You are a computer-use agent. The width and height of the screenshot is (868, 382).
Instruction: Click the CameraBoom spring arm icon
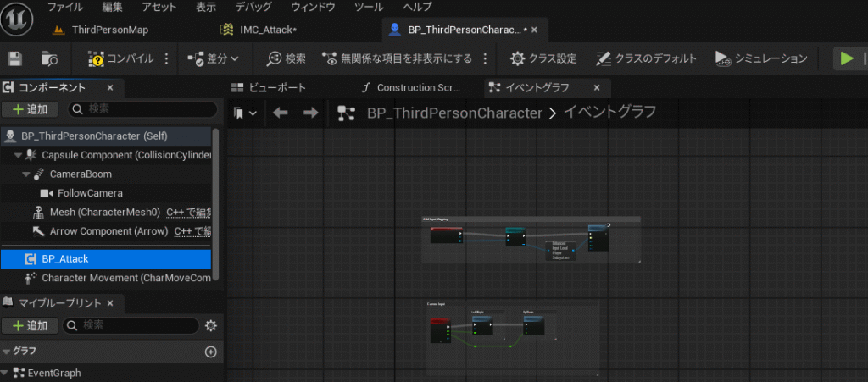[39, 174]
